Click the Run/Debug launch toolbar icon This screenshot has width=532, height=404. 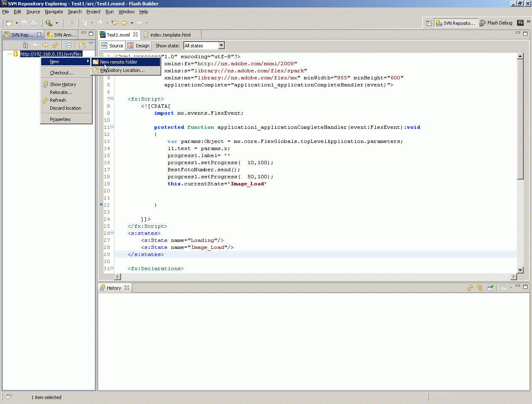[x=49, y=23]
